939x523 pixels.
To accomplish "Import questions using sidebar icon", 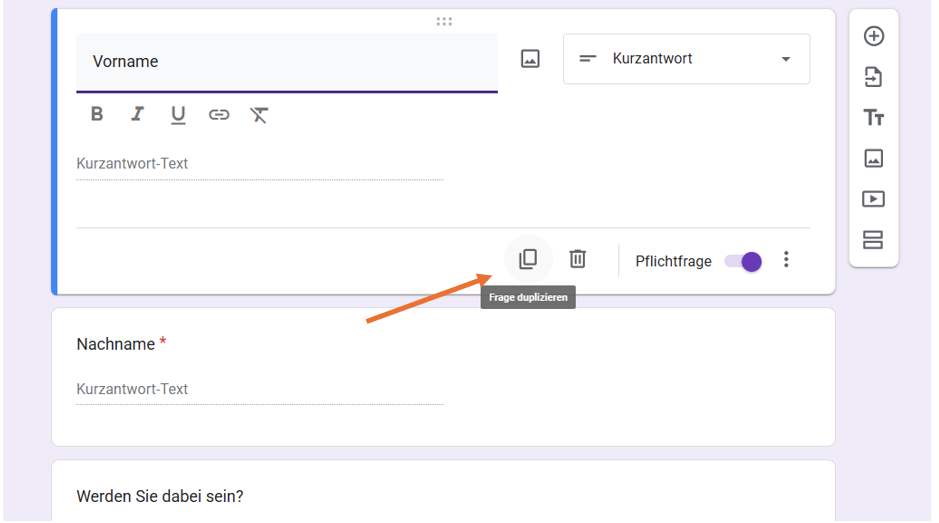I will (873, 77).
